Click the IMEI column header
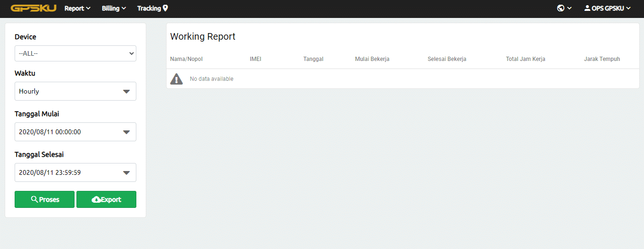 tap(255, 59)
